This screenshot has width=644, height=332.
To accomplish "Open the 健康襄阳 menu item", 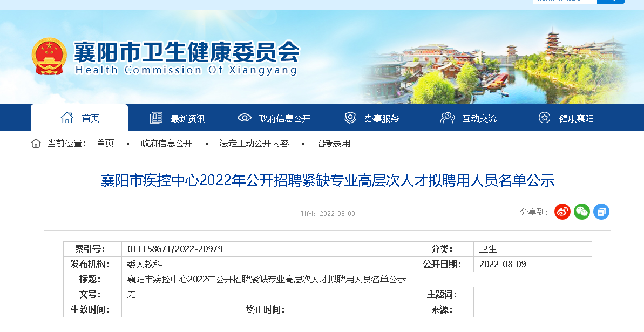I will click(x=576, y=119).
